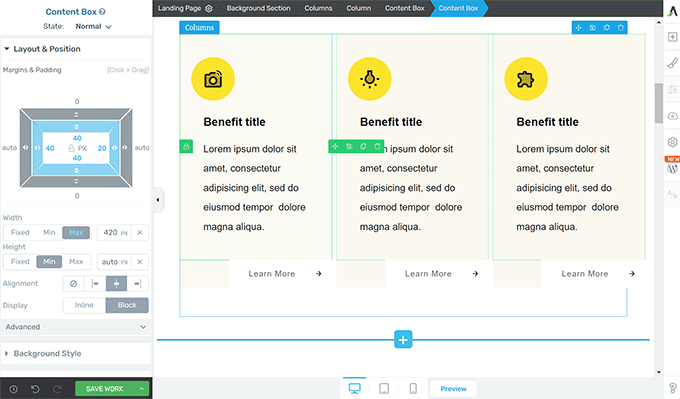
Task: Open the style brush panel in sidebar
Action: click(x=672, y=63)
